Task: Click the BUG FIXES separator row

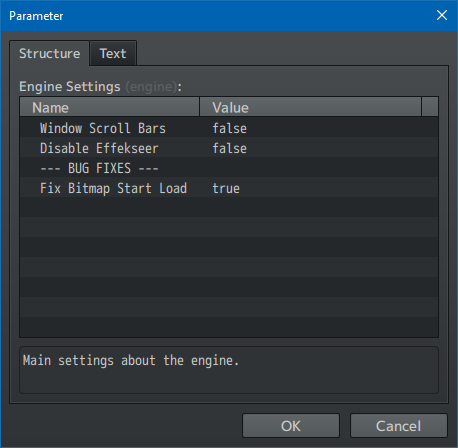Action: pos(229,168)
